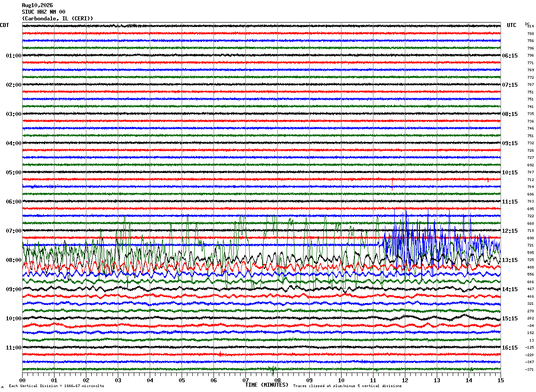Click the vertical division microvolts note
Screen dimensions: 536x392
[x=57, y=386]
